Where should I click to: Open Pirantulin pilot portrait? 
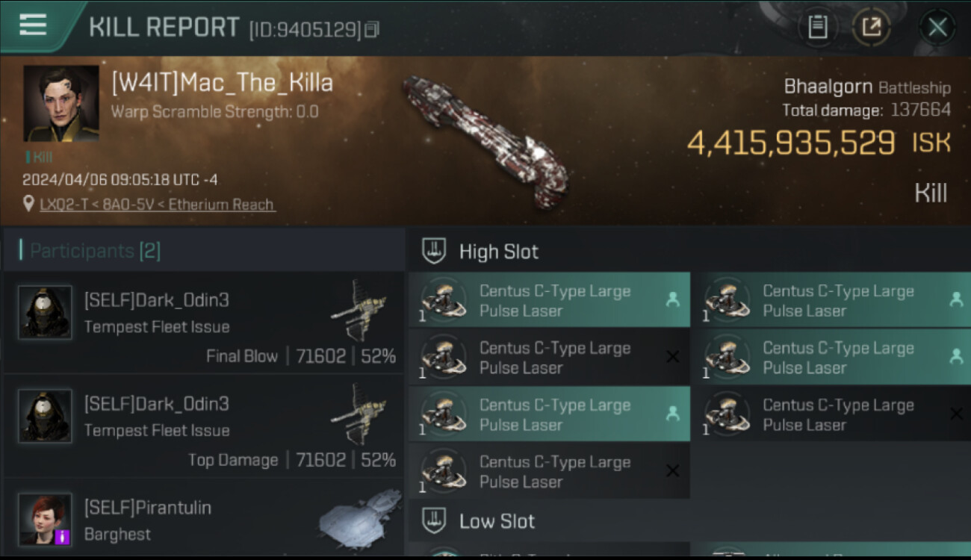click(45, 519)
